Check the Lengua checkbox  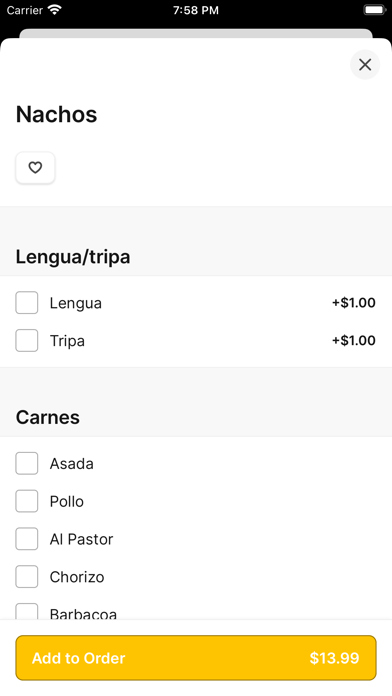(x=27, y=303)
